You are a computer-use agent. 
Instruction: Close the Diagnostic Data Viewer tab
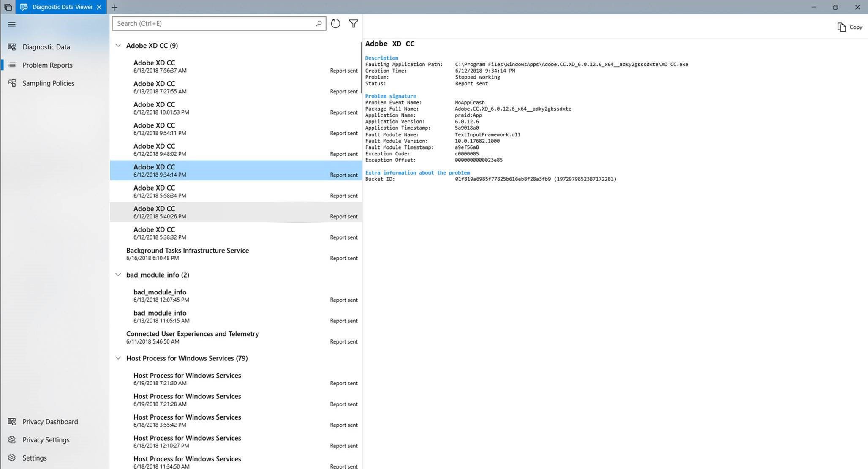click(99, 7)
